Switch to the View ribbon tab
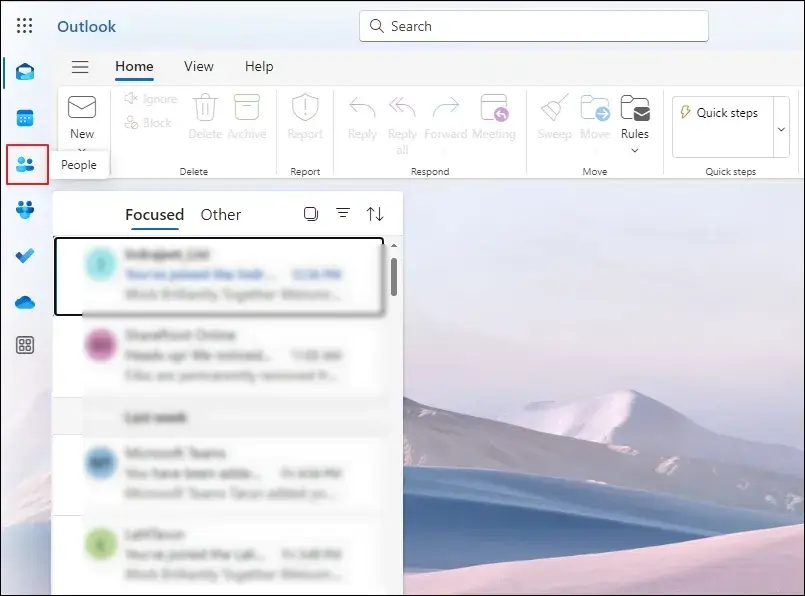The width and height of the screenshot is (805, 596). coord(199,66)
